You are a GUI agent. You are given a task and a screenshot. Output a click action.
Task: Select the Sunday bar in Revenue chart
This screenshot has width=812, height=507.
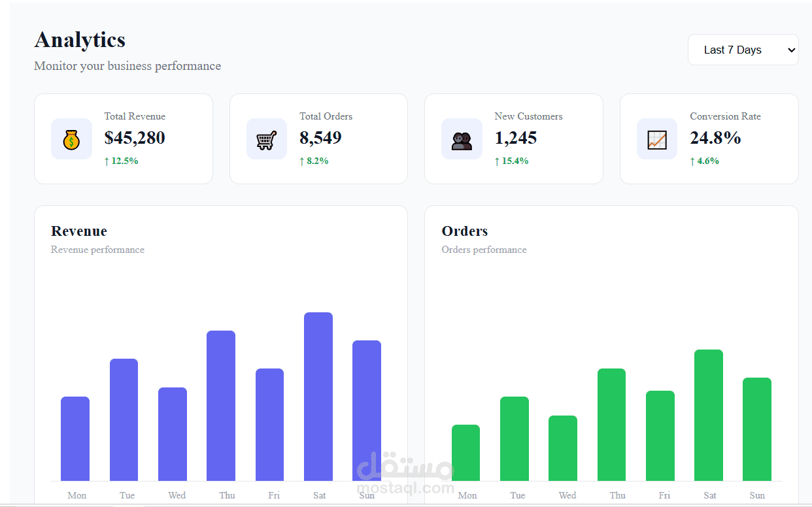click(x=367, y=411)
